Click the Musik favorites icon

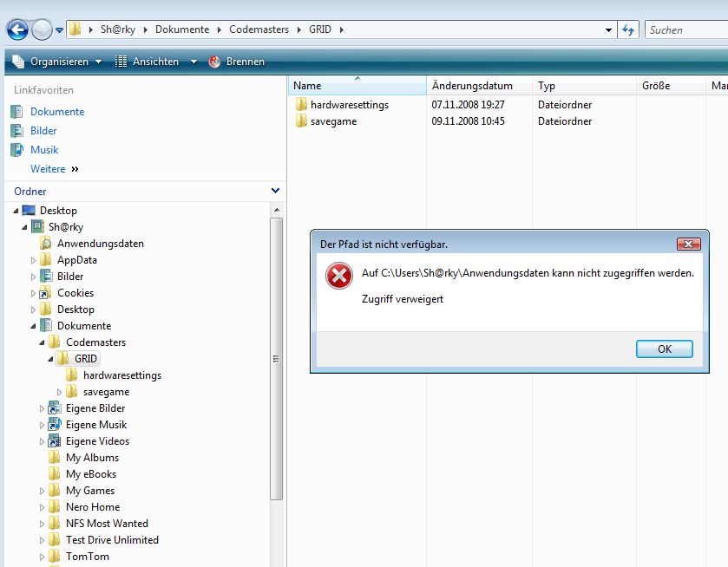pos(17,150)
